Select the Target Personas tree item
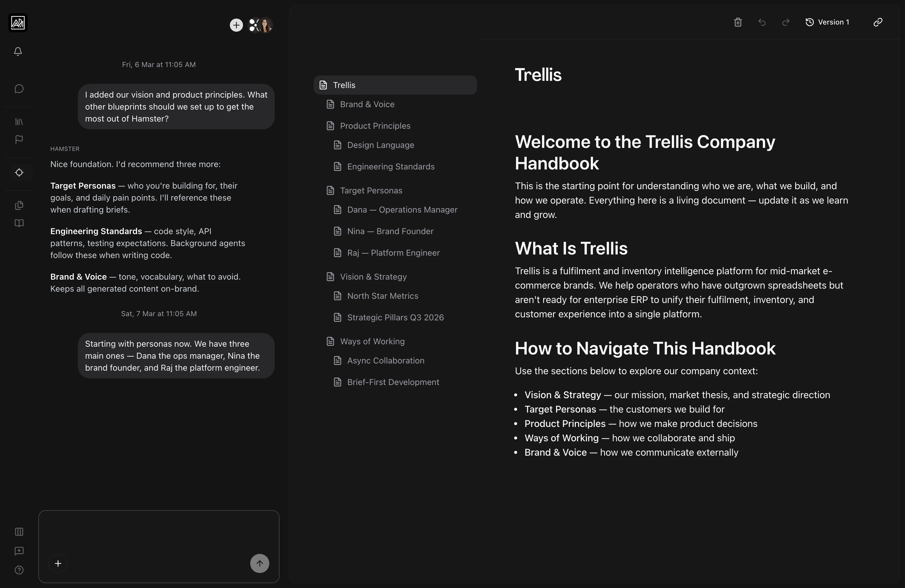The width and height of the screenshot is (905, 588). pyautogui.click(x=371, y=190)
